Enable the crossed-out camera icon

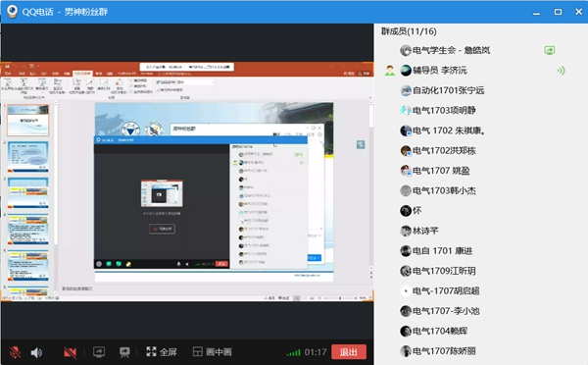tap(70, 352)
